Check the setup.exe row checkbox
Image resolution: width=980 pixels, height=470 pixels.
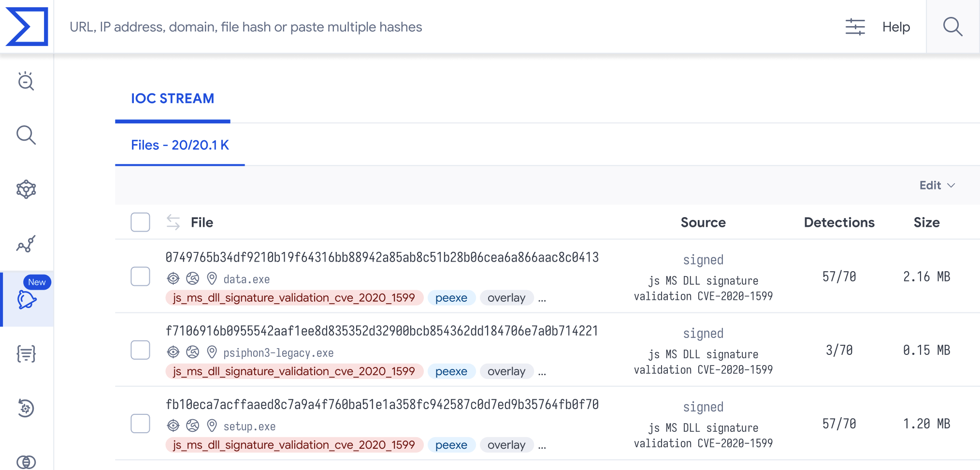tap(140, 424)
